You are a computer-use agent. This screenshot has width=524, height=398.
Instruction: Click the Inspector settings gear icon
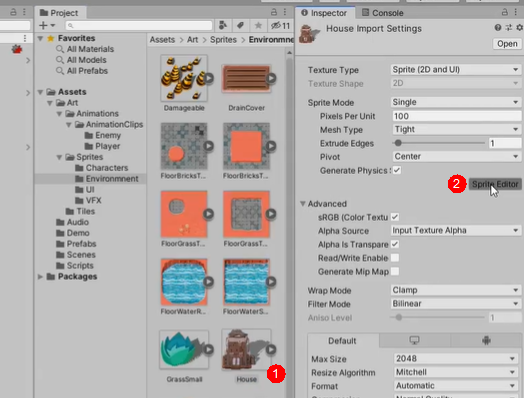pyautogui.click(x=519, y=28)
